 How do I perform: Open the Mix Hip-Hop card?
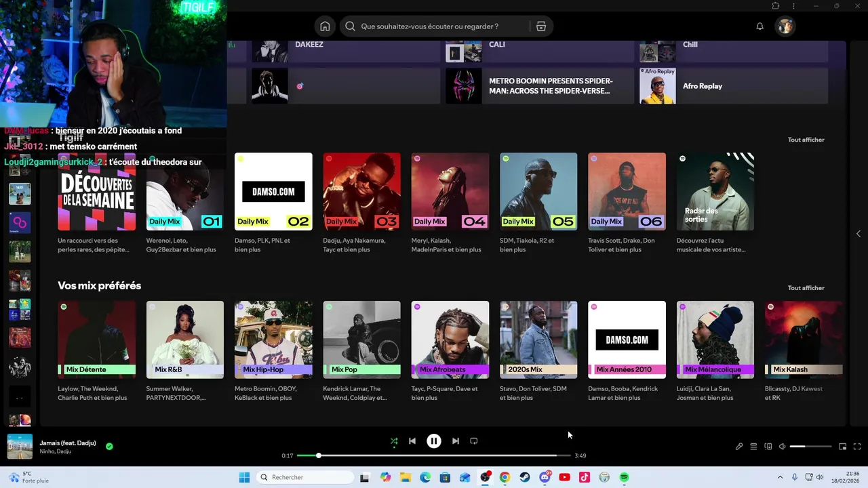click(x=273, y=351)
